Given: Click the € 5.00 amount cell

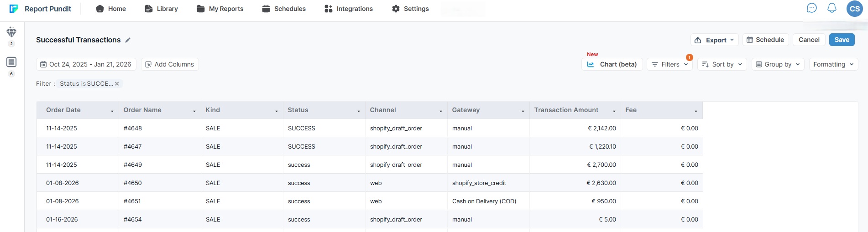Looking at the screenshot, I should coord(575,219).
